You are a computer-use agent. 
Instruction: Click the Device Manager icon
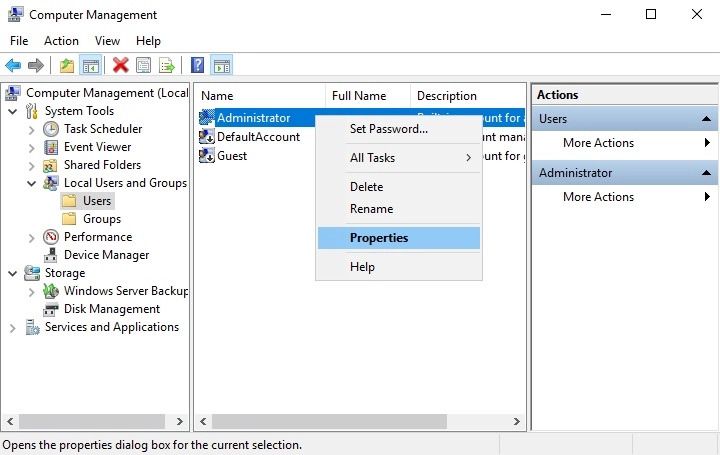click(x=51, y=255)
